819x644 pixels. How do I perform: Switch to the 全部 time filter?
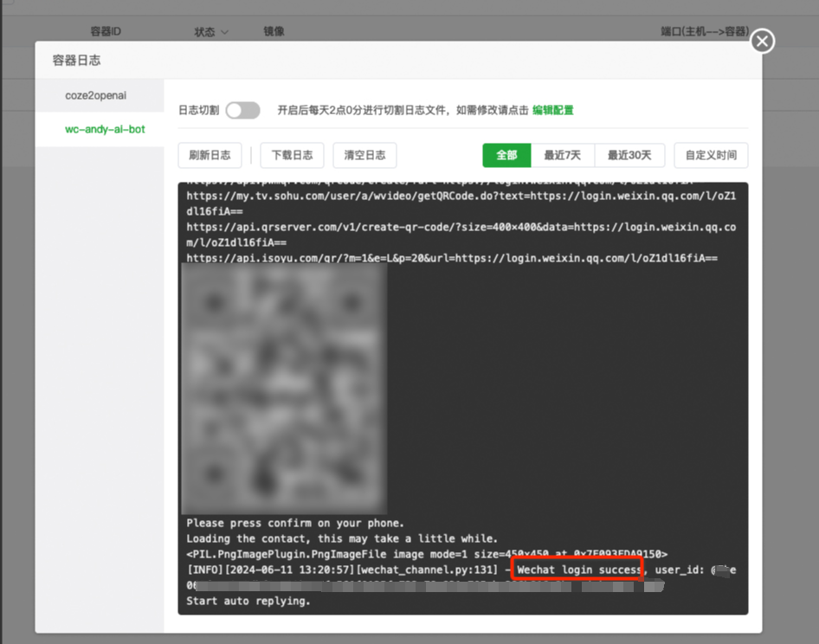click(506, 155)
